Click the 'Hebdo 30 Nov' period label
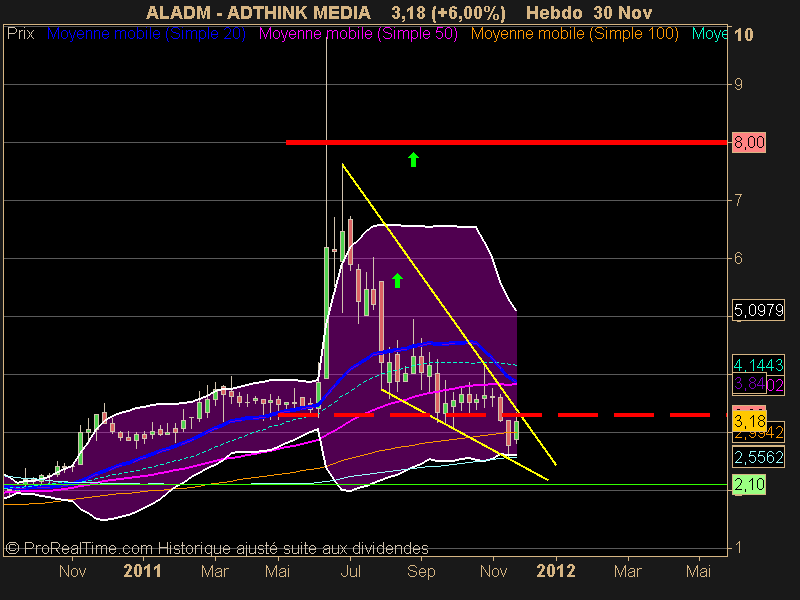The width and height of the screenshot is (800, 600). pos(589,13)
